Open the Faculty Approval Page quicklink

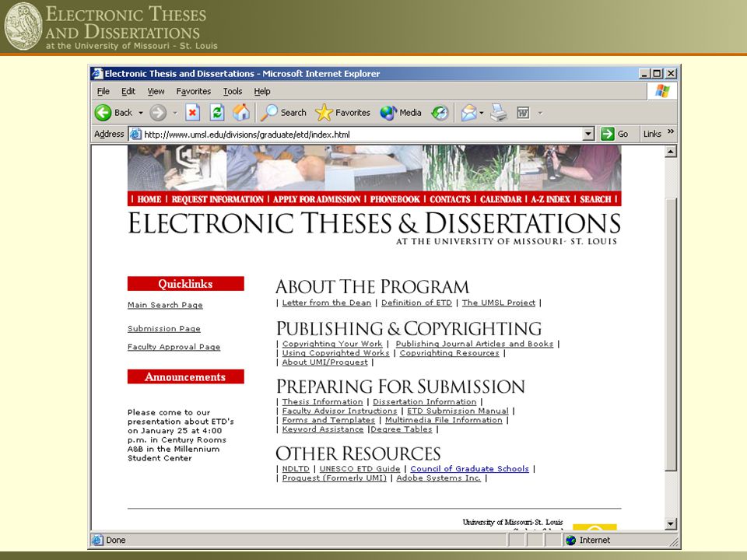click(x=174, y=347)
